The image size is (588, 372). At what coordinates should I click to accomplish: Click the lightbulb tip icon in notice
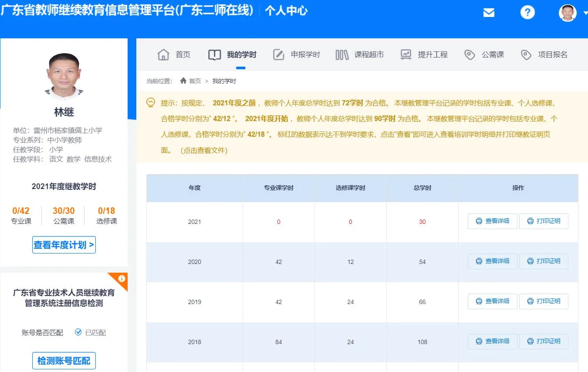[151, 103]
